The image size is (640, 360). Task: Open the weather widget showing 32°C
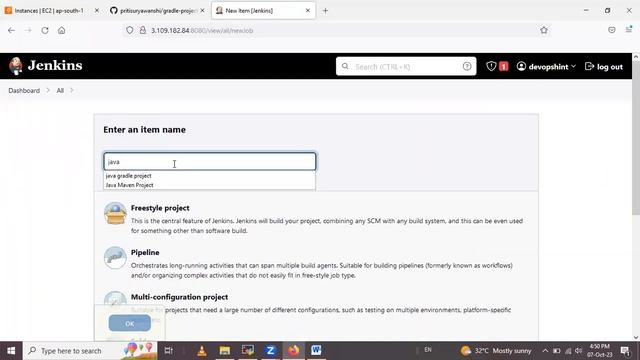tap(496, 351)
